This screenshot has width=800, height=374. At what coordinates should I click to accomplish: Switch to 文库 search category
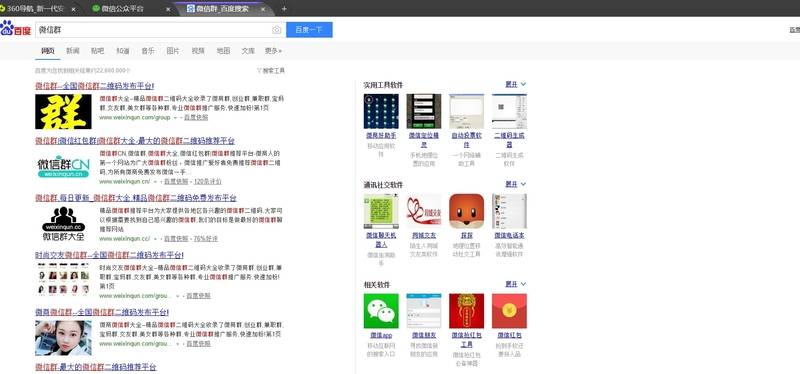248,51
